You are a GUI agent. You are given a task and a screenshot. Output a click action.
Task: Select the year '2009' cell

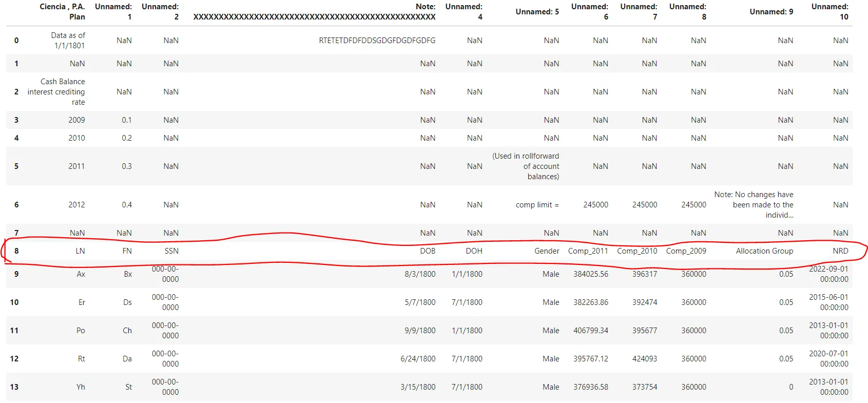point(76,120)
